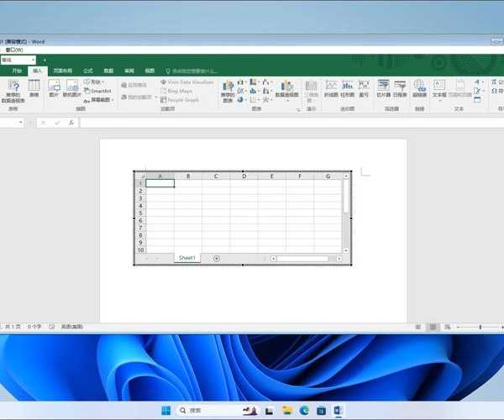Image resolution: width=504 pixels, height=420 pixels.
Task: Switch to the Home (开始) tab
Action: click(x=15, y=71)
